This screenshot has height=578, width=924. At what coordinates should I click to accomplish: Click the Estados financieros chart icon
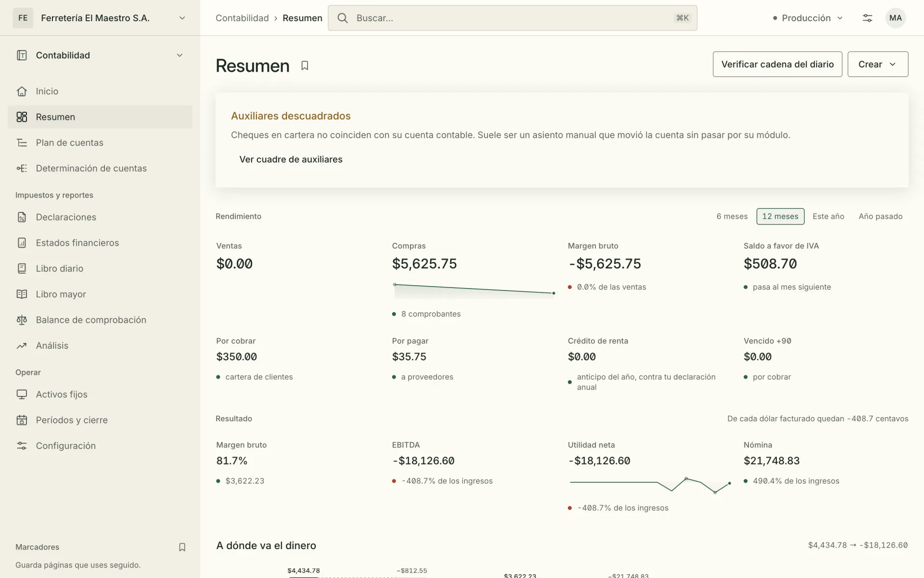click(22, 243)
